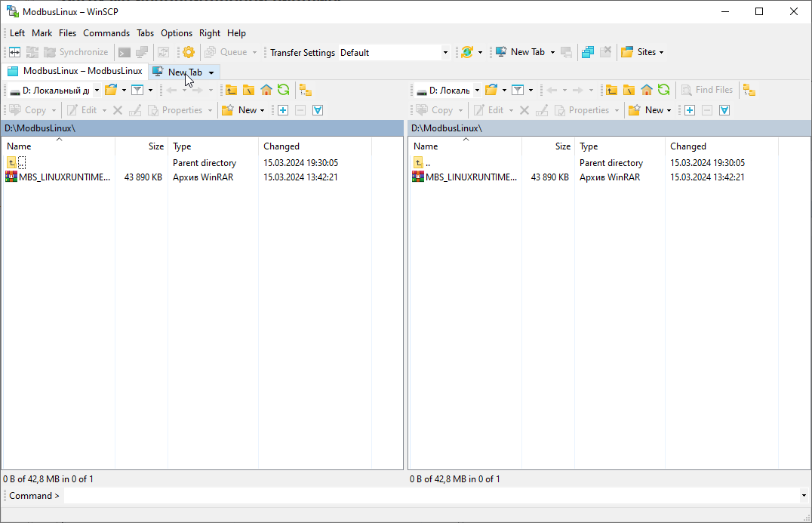Go to root directory in right panel

click(x=629, y=90)
